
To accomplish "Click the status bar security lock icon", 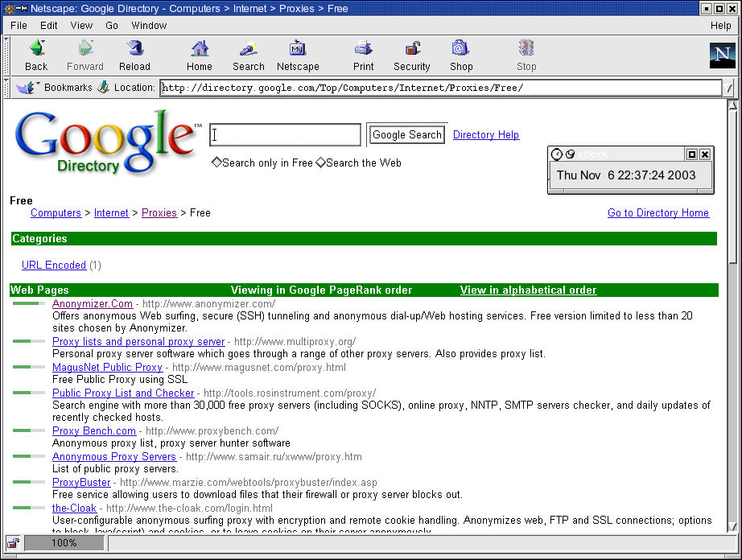I will tap(13, 543).
